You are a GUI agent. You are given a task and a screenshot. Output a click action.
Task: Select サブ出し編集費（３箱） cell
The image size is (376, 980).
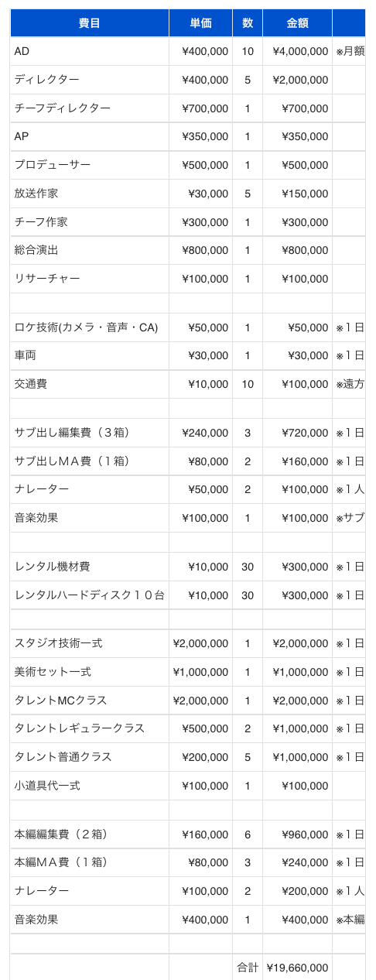pyautogui.click(x=90, y=433)
